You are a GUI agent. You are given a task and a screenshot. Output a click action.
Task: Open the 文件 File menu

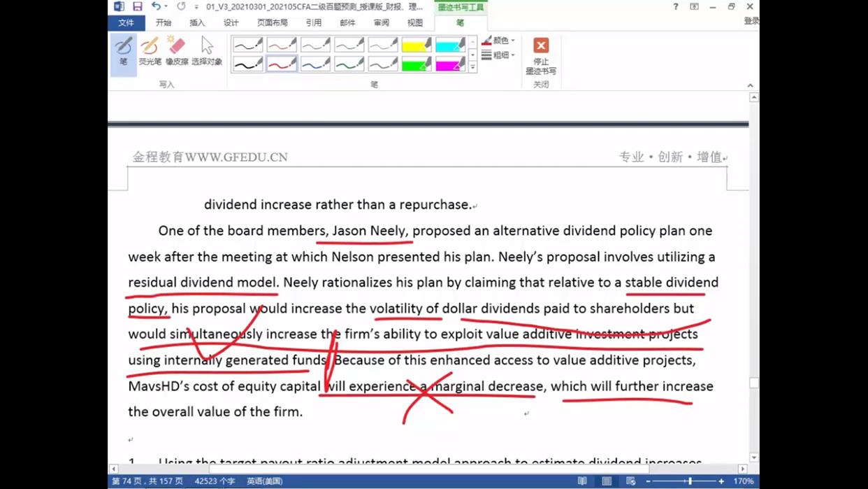point(126,23)
